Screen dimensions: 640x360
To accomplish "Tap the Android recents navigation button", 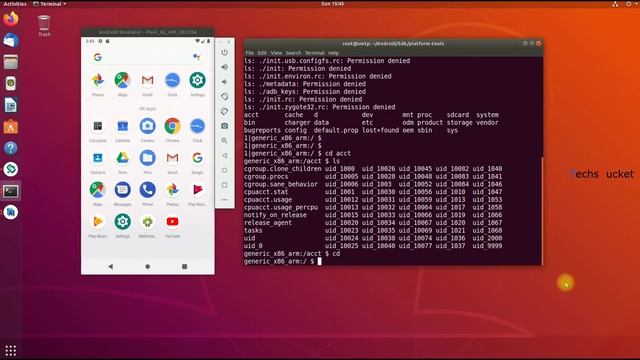I will [x=184, y=267].
